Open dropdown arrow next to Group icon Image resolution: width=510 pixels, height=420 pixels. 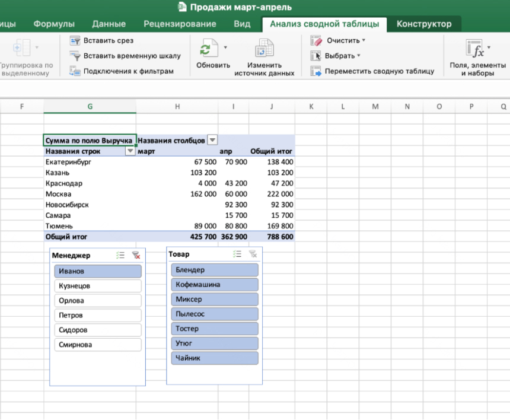point(37,47)
